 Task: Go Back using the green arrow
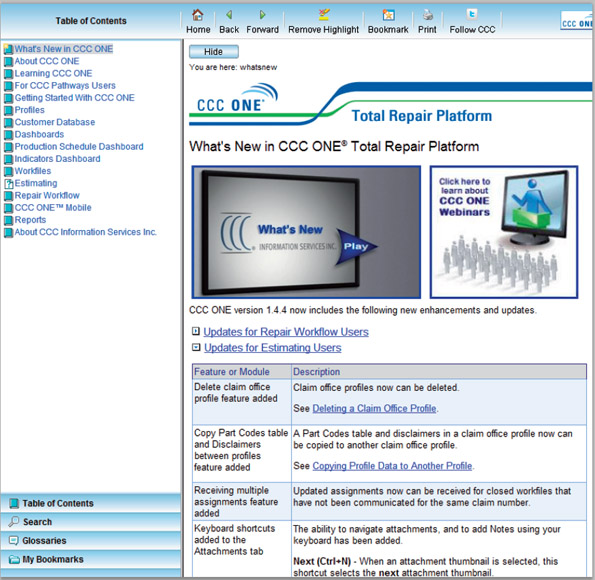pyautogui.click(x=229, y=15)
